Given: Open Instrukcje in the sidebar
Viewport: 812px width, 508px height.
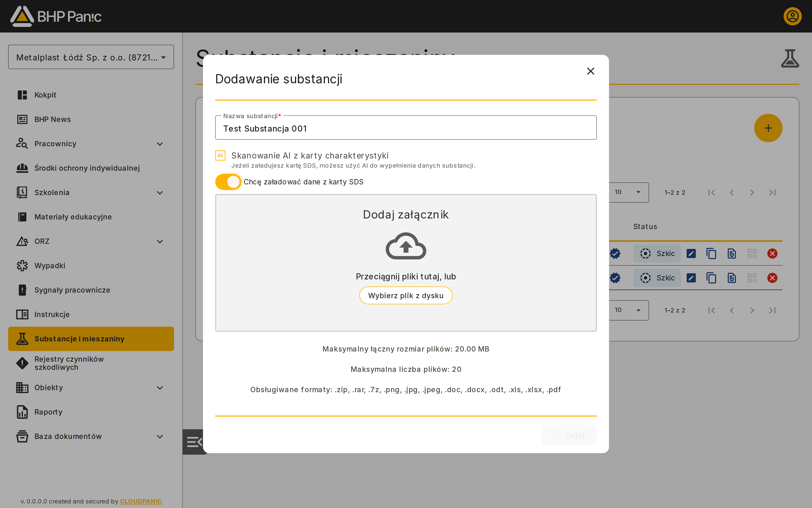Looking at the screenshot, I should pos(91,314).
